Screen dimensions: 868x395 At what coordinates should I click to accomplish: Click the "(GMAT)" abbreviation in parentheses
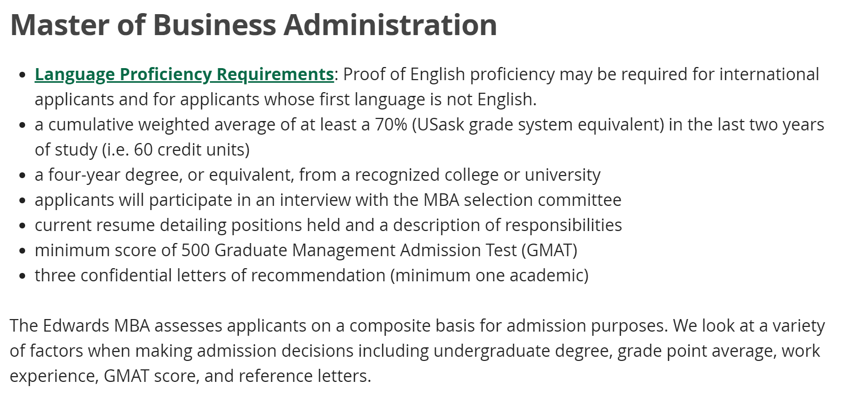pos(549,250)
